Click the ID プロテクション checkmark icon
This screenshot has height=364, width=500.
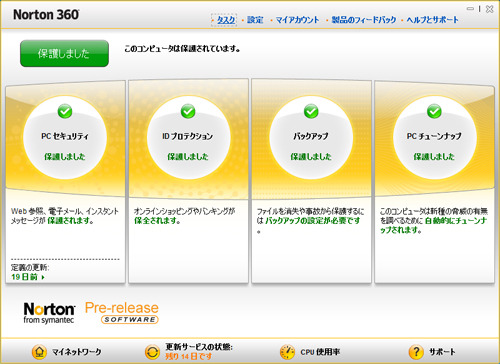(188, 111)
